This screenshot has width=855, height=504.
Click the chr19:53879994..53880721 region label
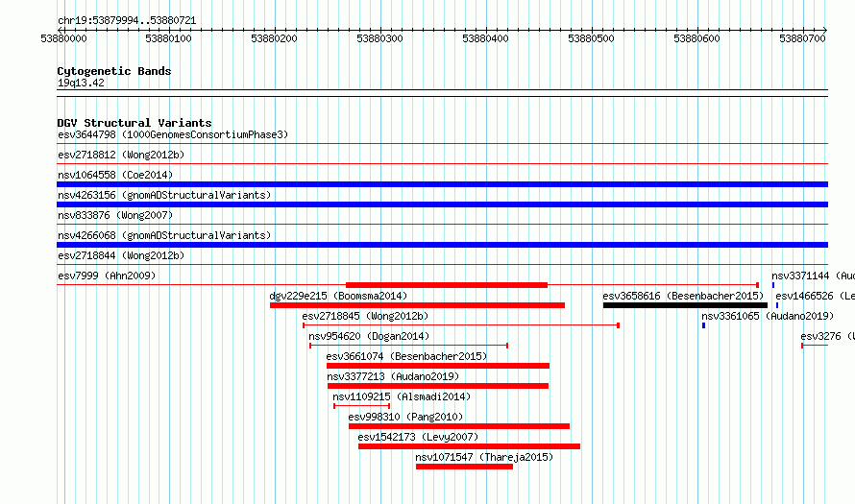(127, 21)
